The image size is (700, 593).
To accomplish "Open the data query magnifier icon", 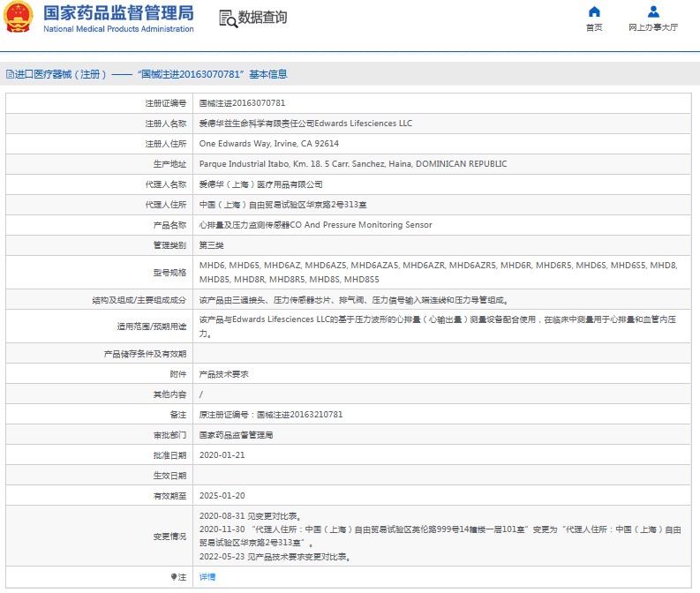I will (228, 19).
